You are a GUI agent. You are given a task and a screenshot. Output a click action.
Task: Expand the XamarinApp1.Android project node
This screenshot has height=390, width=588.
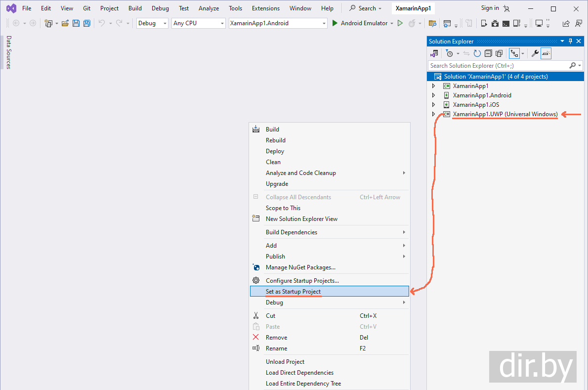(x=433, y=95)
